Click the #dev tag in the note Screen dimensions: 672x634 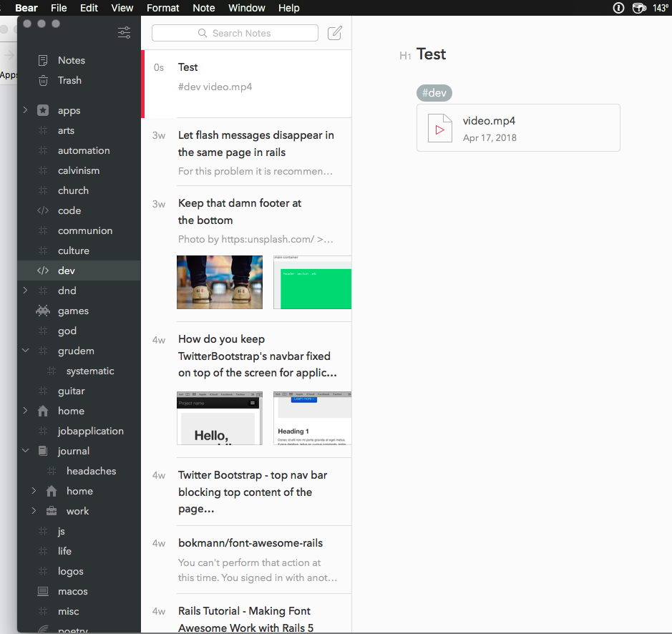coord(434,93)
